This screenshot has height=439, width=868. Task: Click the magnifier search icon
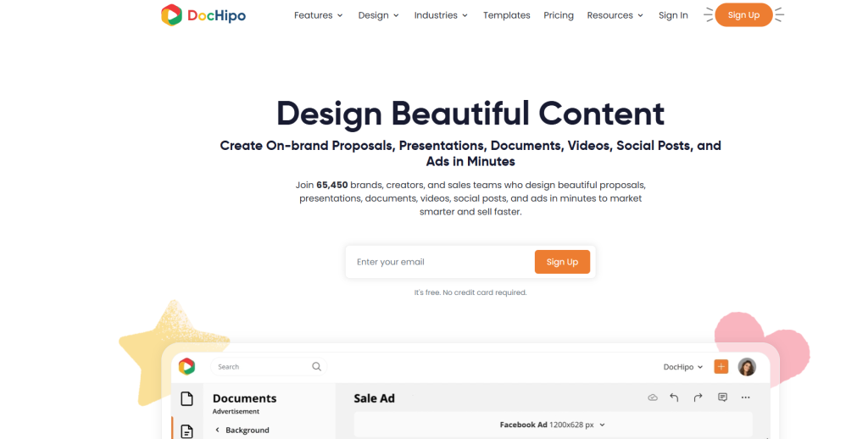pyautogui.click(x=317, y=366)
